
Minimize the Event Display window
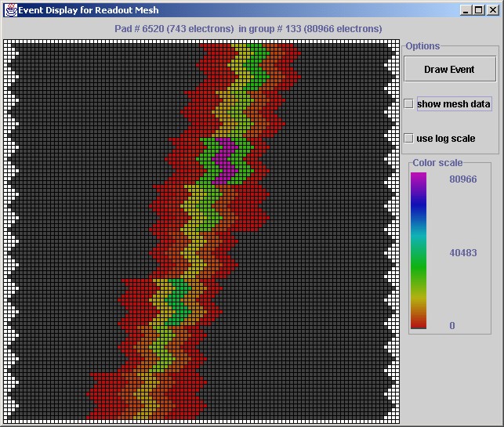pos(465,10)
